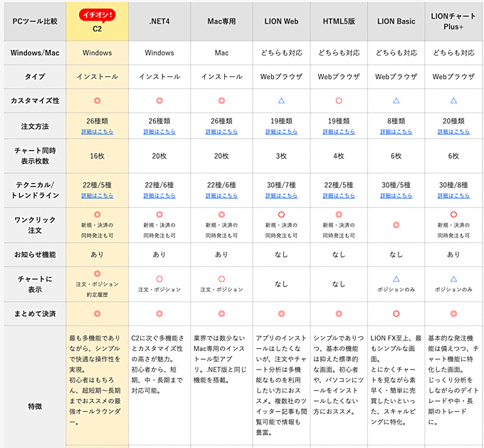Open 詳細はこちら link under HTML5版 22種/5種
The image size is (484, 448).
(x=339, y=196)
